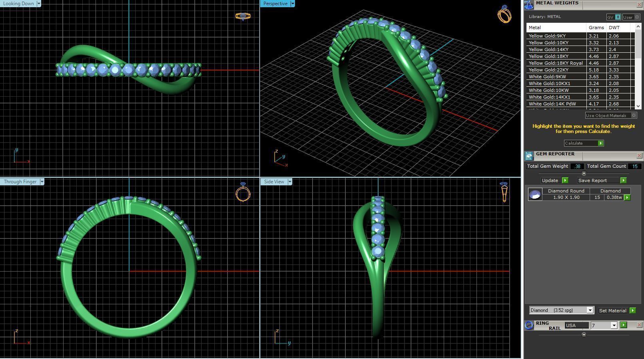The image size is (644, 359).
Task: Click the Perspective viewport label
Action: [275, 4]
